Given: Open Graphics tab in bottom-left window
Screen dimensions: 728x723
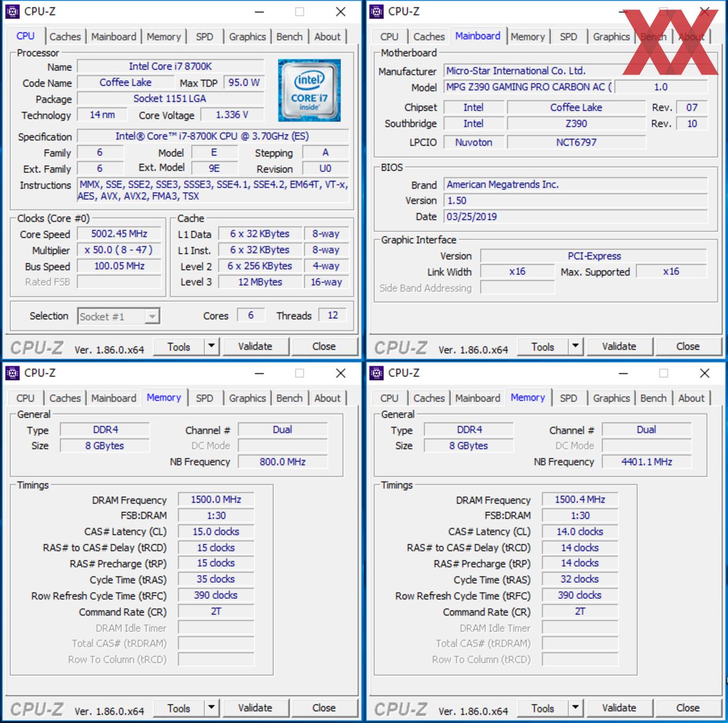Looking at the screenshot, I should coord(247,398).
